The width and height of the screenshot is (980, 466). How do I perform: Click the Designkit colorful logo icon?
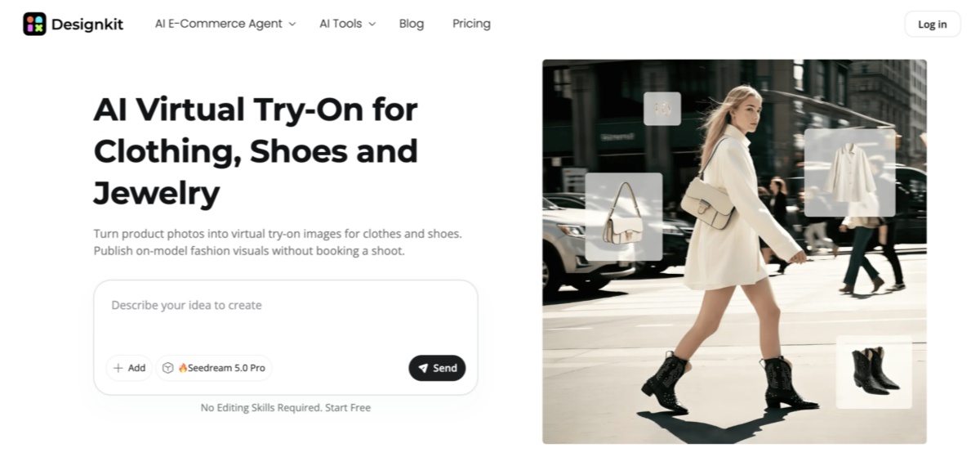pyautogui.click(x=34, y=24)
